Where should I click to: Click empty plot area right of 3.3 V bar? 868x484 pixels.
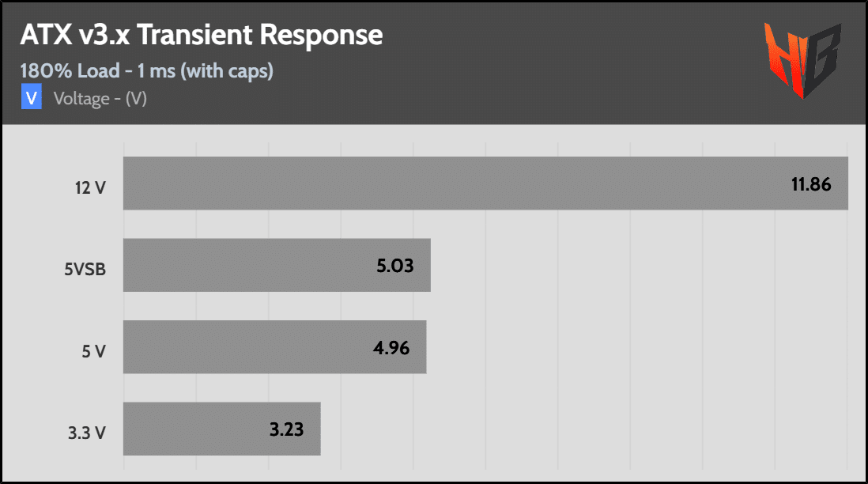pyautogui.click(x=585, y=429)
